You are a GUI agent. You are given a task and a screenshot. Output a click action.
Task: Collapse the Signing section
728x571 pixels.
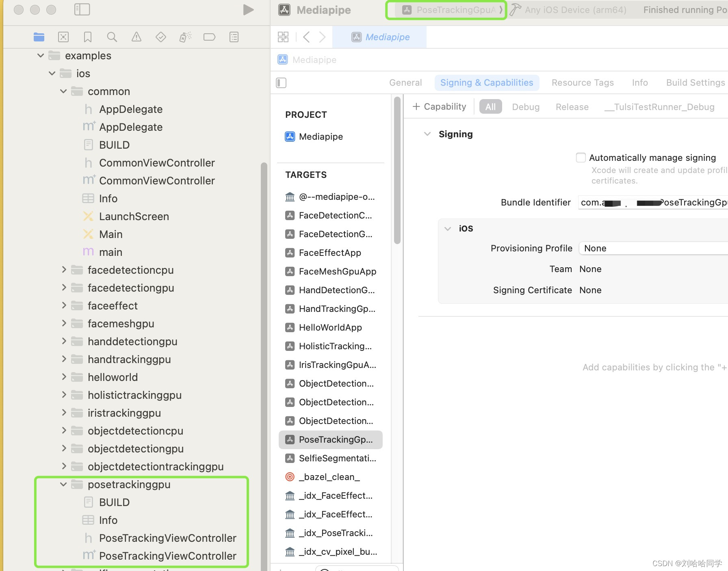pos(427,134)
